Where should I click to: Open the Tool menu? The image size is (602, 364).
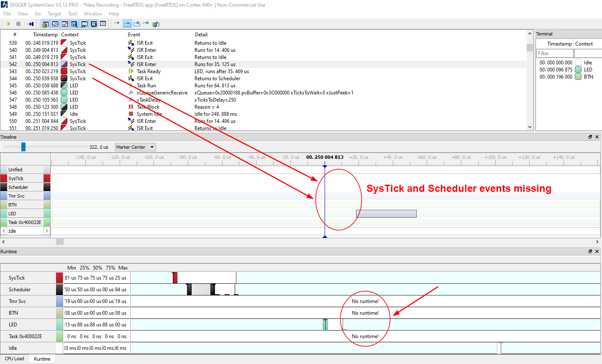click(x=72, y=14)
